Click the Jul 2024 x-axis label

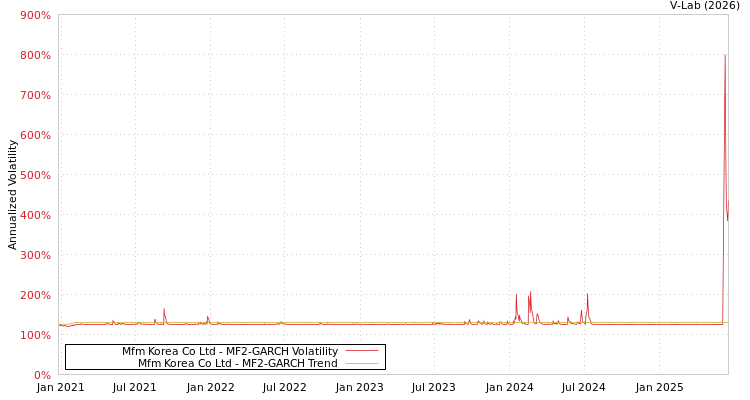(584, 388)
